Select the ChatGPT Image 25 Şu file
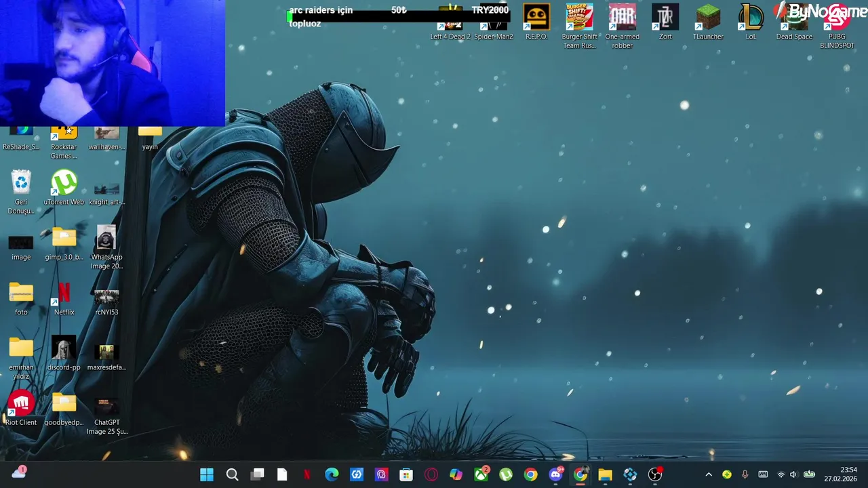The image size is (868, 488). [106, 416]
